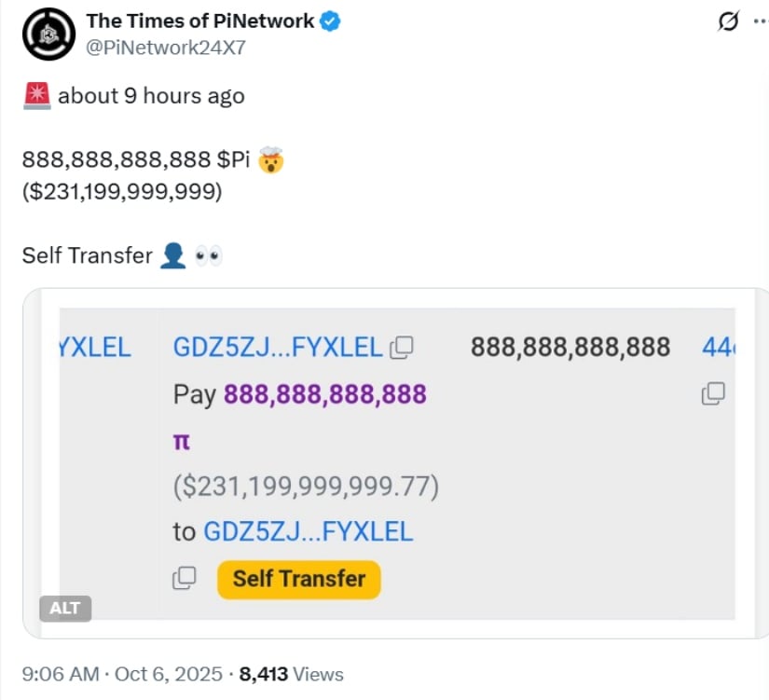
Task: Open the $Pi cashtag in the tweet
Action: pos(237,160)
